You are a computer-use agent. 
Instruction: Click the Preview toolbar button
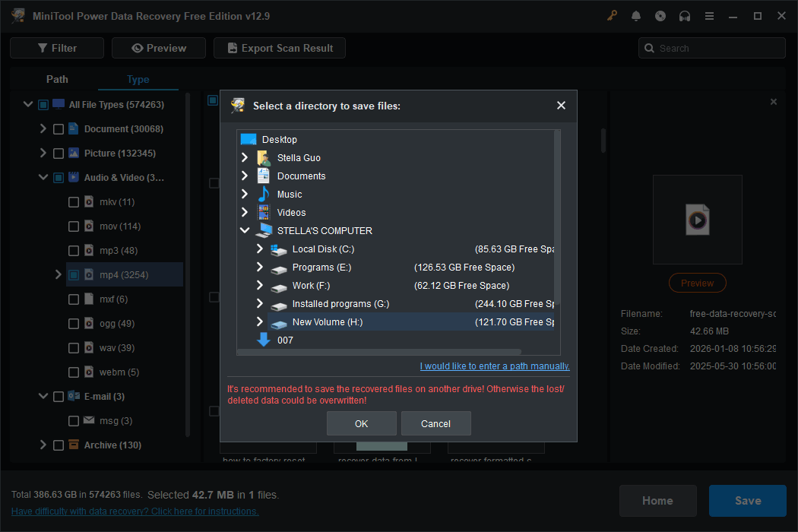159,48
